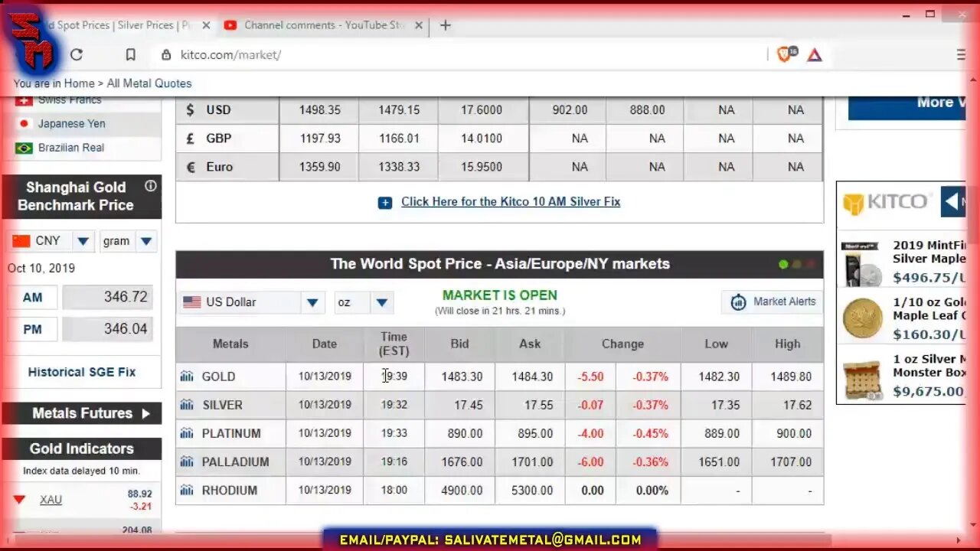Open a new browser tab
The image size is (980, 551).
point(445,25)
